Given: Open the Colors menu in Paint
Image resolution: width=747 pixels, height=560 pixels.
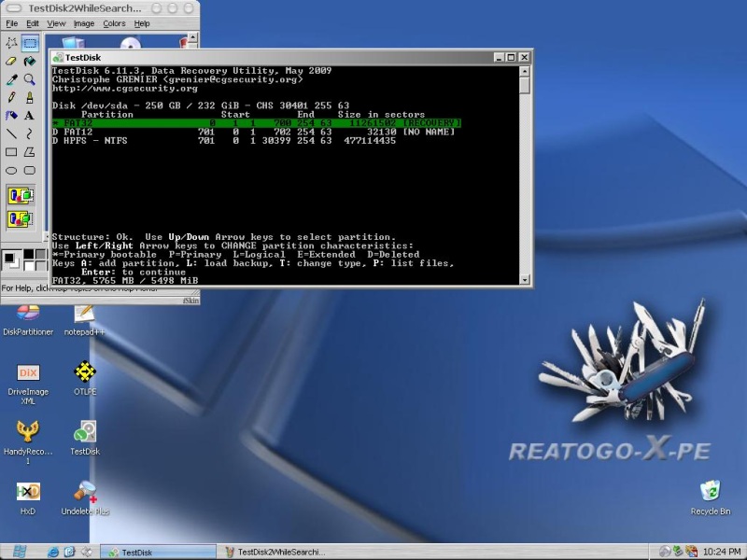Looking at the screenshot, I should (114, 23).
